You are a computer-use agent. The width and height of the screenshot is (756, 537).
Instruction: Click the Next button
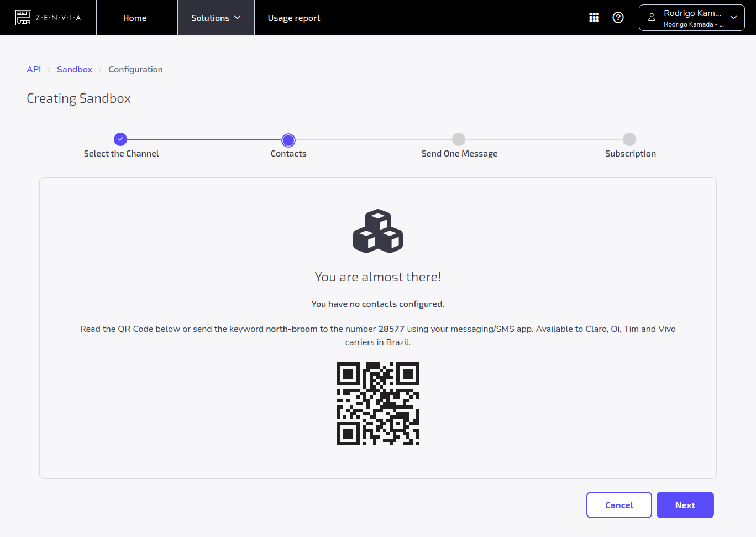pyautogui.click(x=685, y=504)
